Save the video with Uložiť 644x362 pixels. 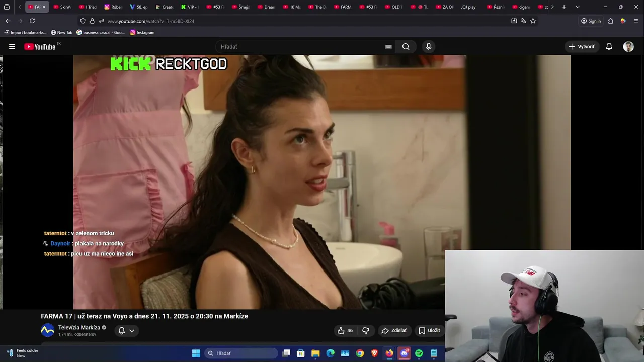429,331
